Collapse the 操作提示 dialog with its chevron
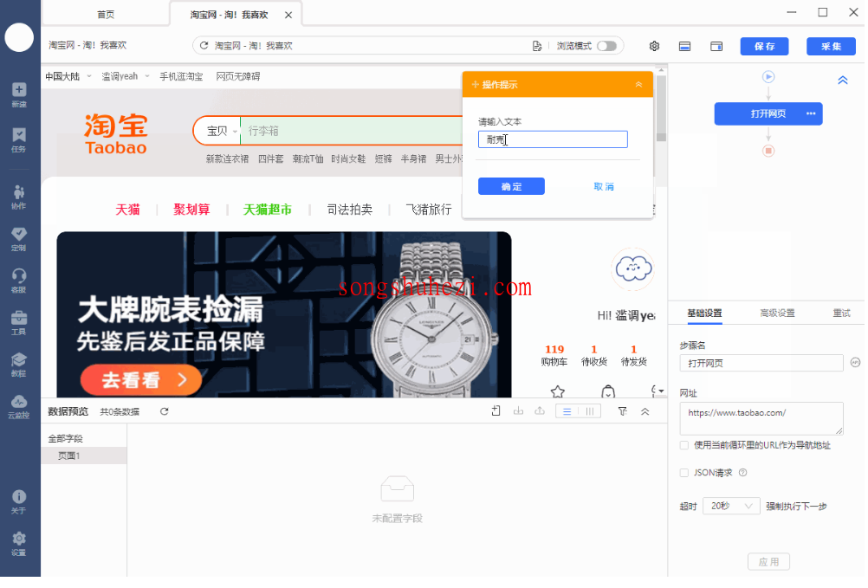 (x=638, y=85)
